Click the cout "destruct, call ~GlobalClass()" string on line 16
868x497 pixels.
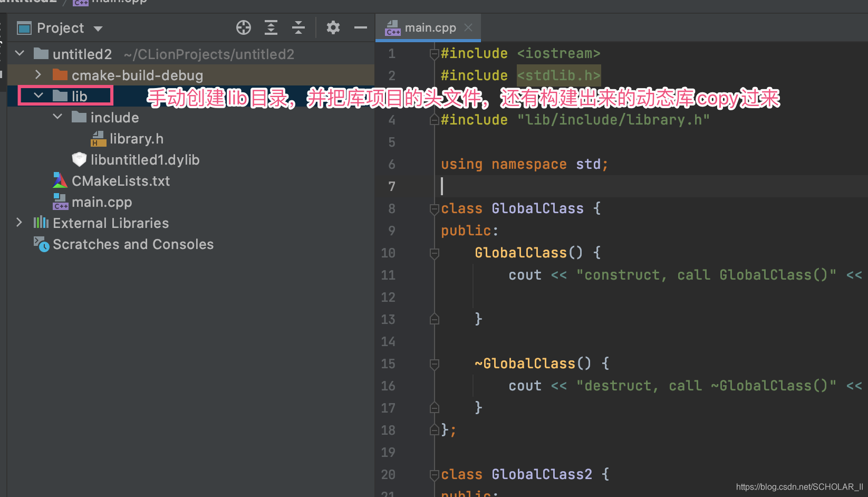pyautogui.click(x=706, y=386)
